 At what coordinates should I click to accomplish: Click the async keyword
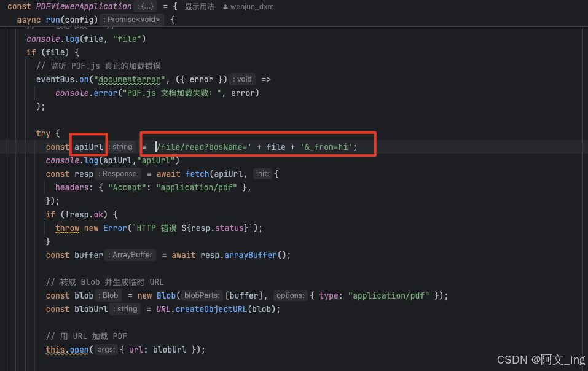(29, 20)
